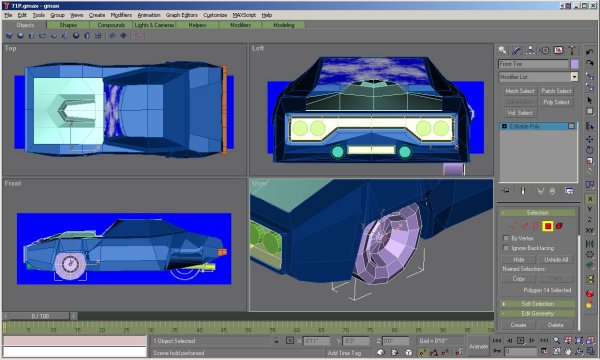Open the Modify command panel tab

click(x=516, y=50)
